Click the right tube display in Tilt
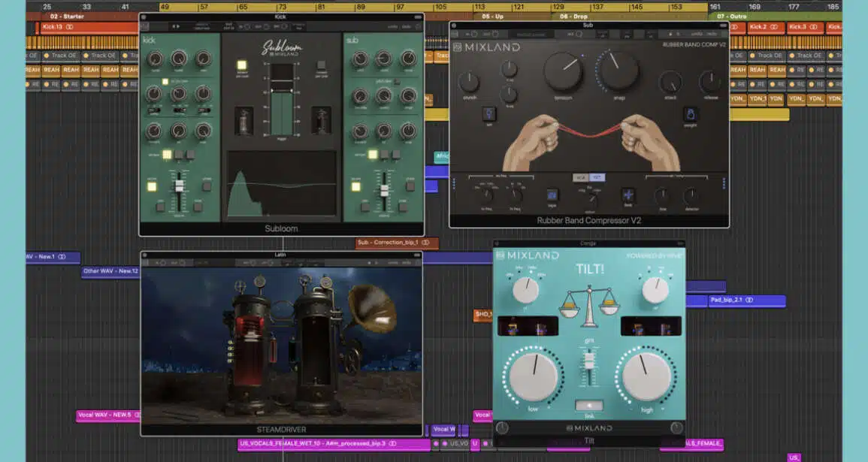Screen dimensions: 868x462 pyautogui.click(x=651, y=326)
